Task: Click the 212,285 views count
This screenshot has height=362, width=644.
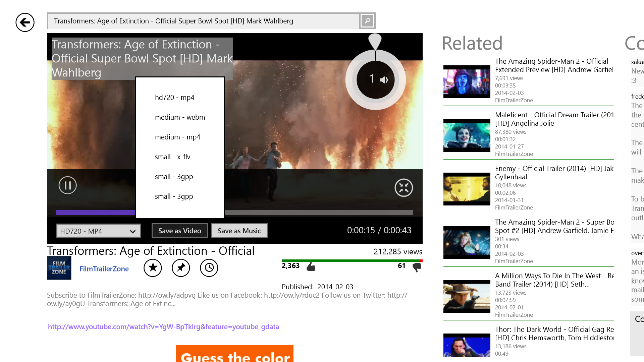Action: (x=398, y=252)
